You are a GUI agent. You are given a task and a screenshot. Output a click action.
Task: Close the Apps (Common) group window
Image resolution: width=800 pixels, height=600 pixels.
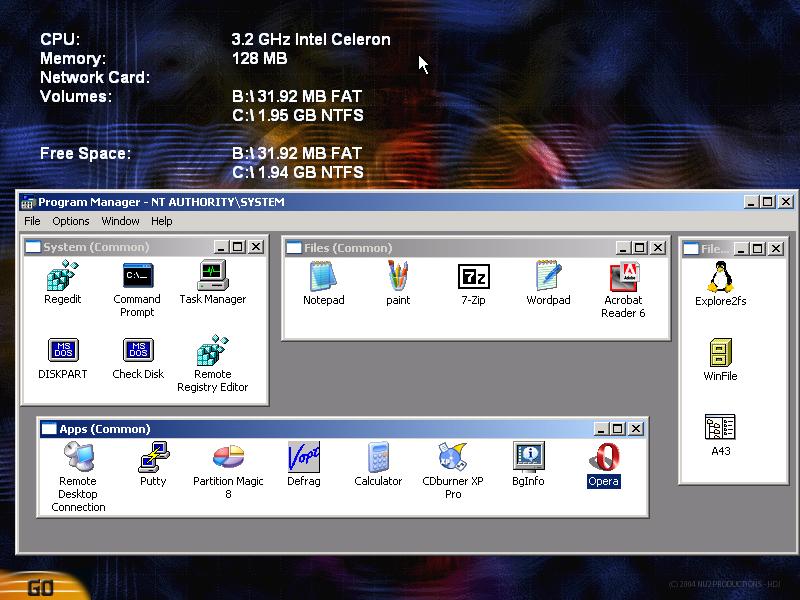(636, 429)
